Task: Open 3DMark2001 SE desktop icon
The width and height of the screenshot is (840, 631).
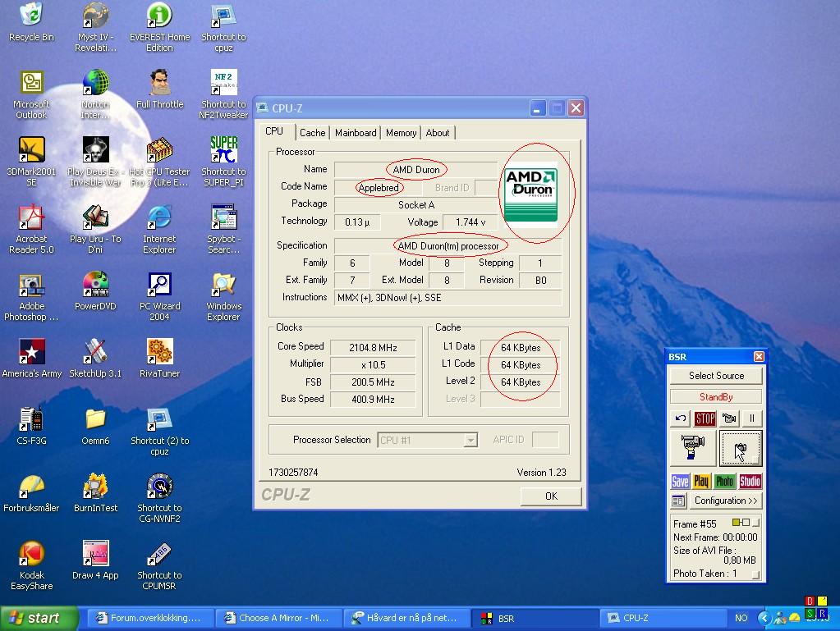Action: pos(31,162)
